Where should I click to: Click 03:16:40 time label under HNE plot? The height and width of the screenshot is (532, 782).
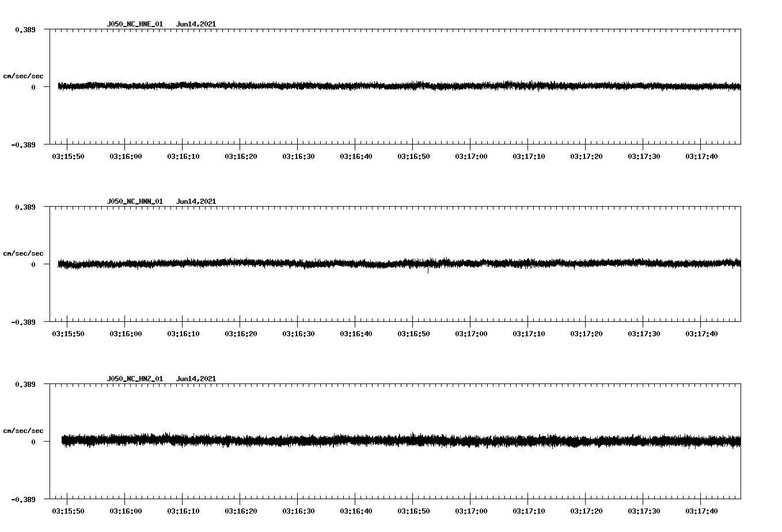(356, 156)
